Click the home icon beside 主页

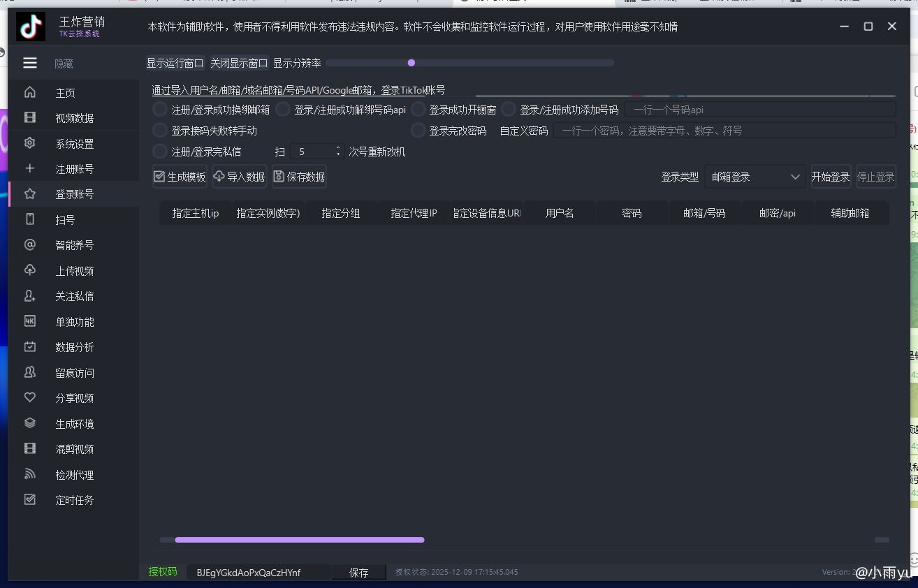pos(30,92)
